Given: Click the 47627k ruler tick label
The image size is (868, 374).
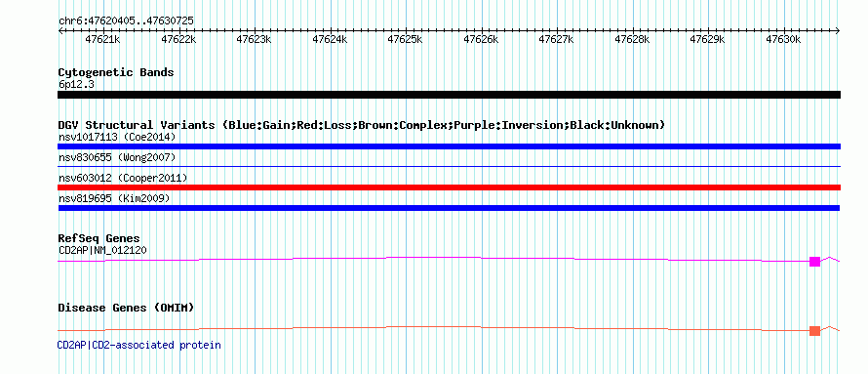Looking at the screenshot, I should point(556,40).
